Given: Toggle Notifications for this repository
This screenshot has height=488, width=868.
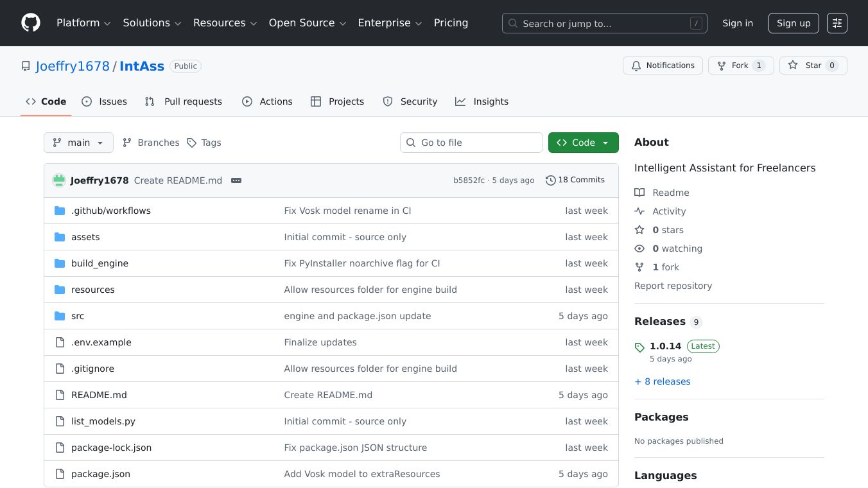Looking at the screenshot, I should (x=663, y=65).
